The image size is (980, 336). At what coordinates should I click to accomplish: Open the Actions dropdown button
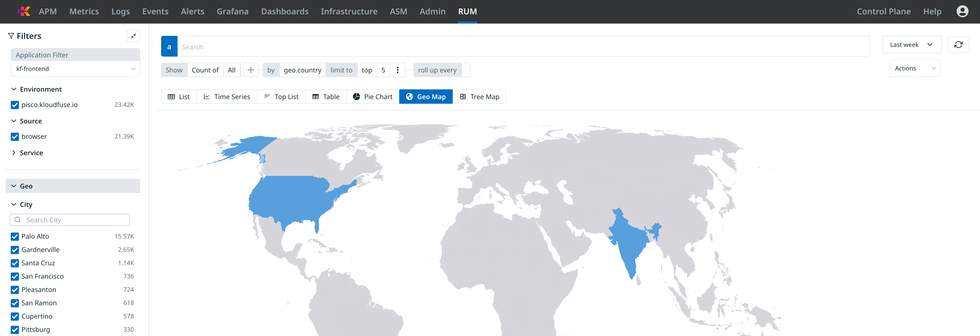pyautogui.click(x=915, y=69)
